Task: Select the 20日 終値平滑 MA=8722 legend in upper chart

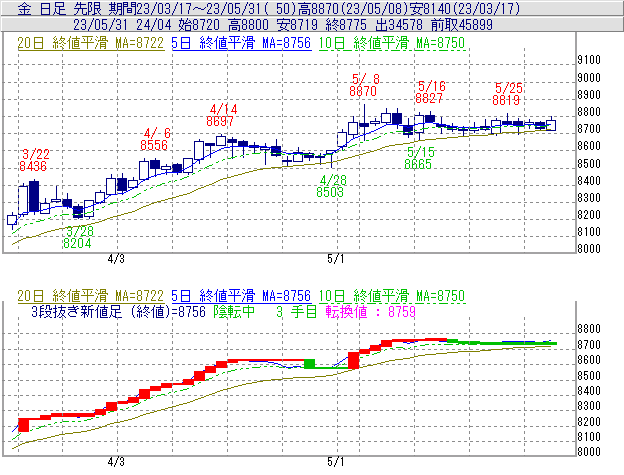Action: pos(91,43)
